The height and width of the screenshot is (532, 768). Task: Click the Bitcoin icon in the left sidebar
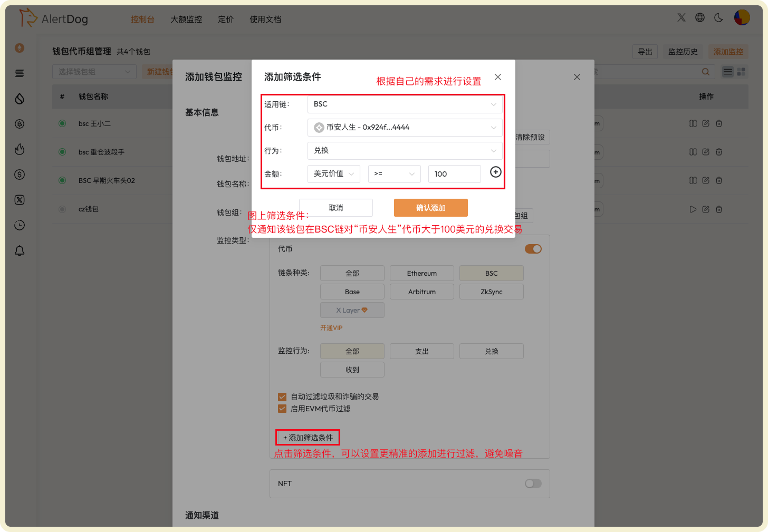pos(20,123)
